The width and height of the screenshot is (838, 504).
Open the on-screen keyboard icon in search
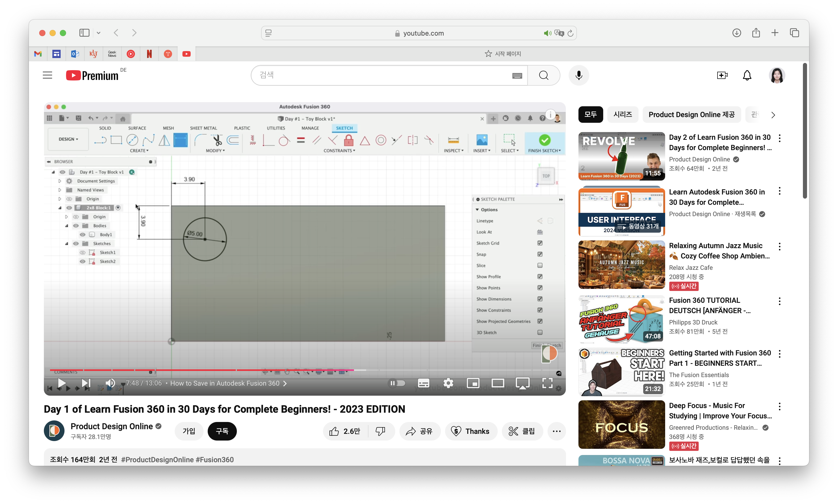tap(517, 75)
